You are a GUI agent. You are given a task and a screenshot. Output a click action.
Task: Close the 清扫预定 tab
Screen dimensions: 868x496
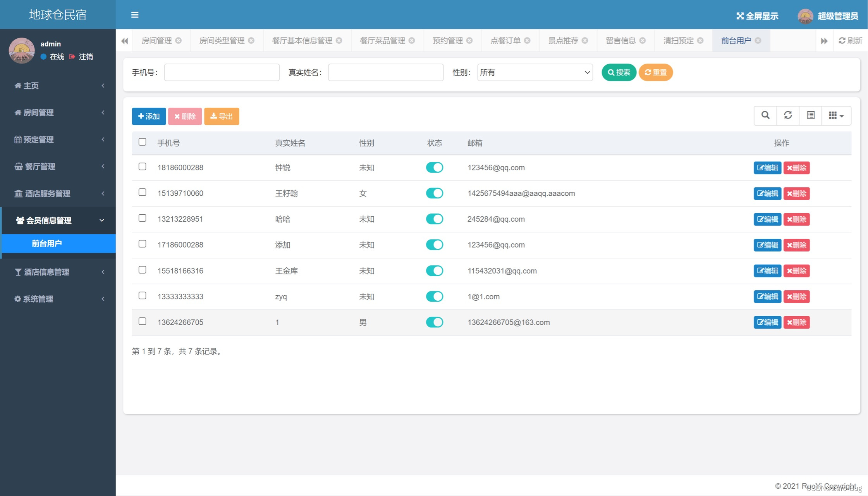[x=700, y=41]
